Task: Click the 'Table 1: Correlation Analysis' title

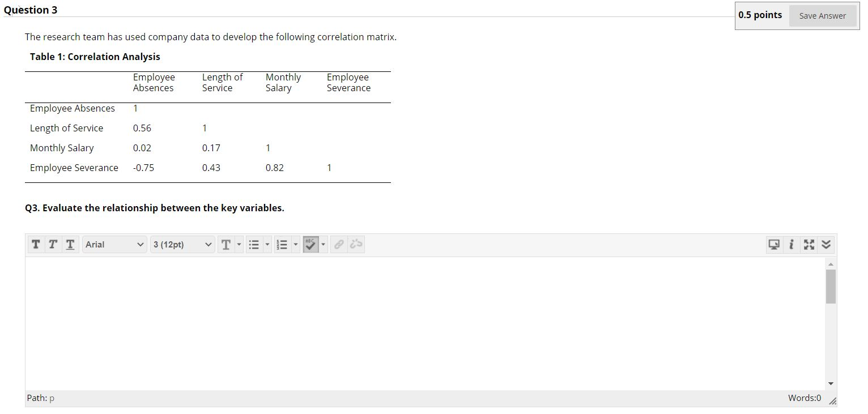Action: pos(95,57)
